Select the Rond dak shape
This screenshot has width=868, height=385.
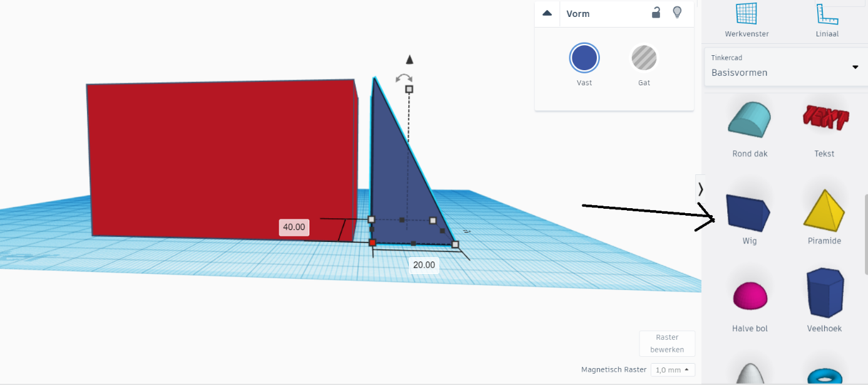coord(749,119)
